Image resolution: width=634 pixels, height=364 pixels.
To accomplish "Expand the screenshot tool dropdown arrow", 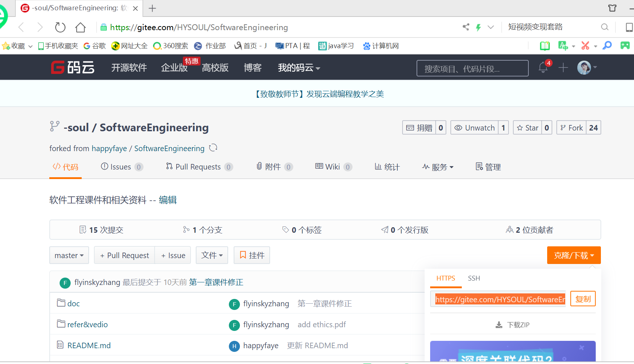I will pyautogui.click(x=595, y=46).
